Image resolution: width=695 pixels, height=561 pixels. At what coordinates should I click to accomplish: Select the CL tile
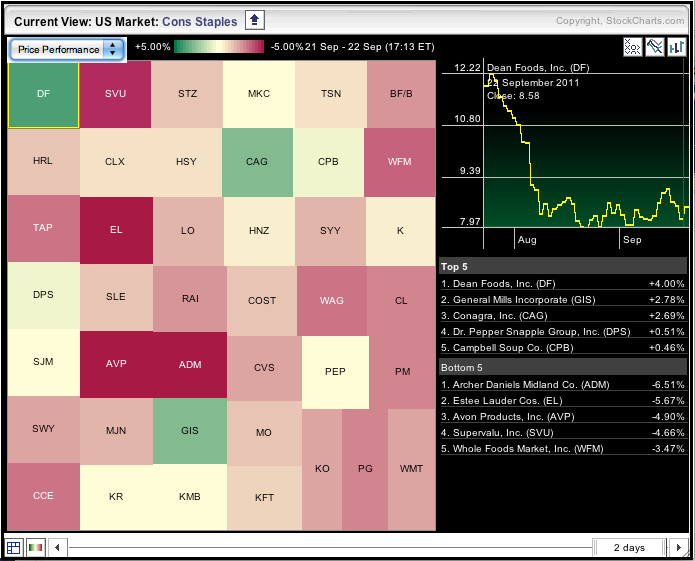[401, 301]
